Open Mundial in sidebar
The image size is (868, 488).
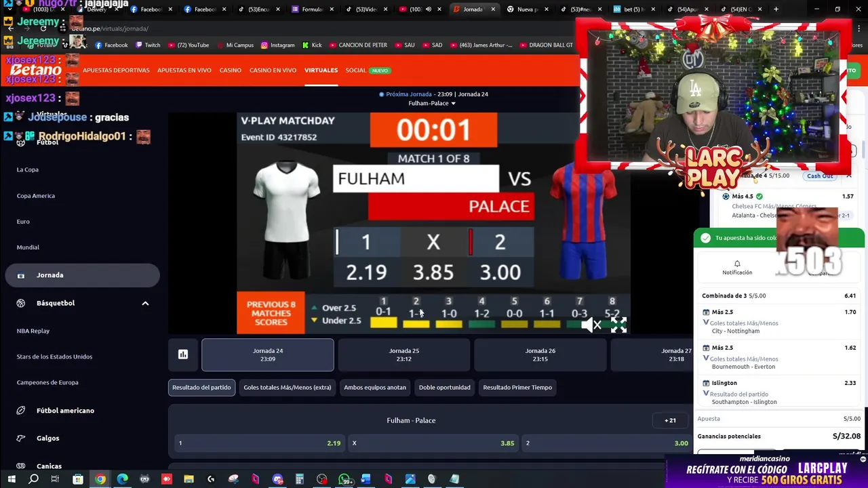coord(28,247)
